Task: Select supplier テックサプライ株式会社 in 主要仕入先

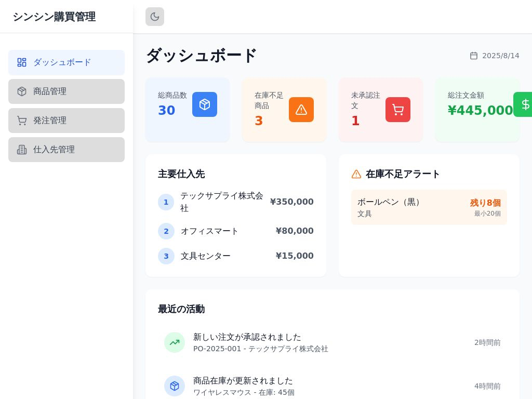Action: click(x=222, y=202)
